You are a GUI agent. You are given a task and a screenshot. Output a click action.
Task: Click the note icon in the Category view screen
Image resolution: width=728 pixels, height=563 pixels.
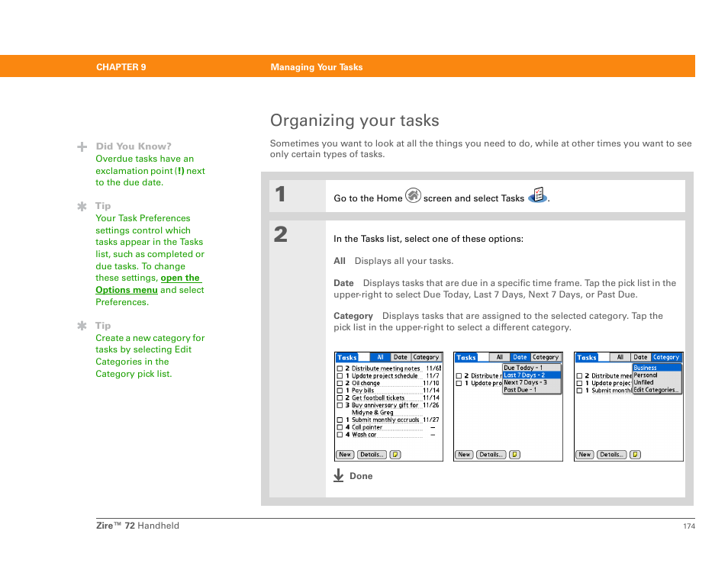(x=635, y=455)
